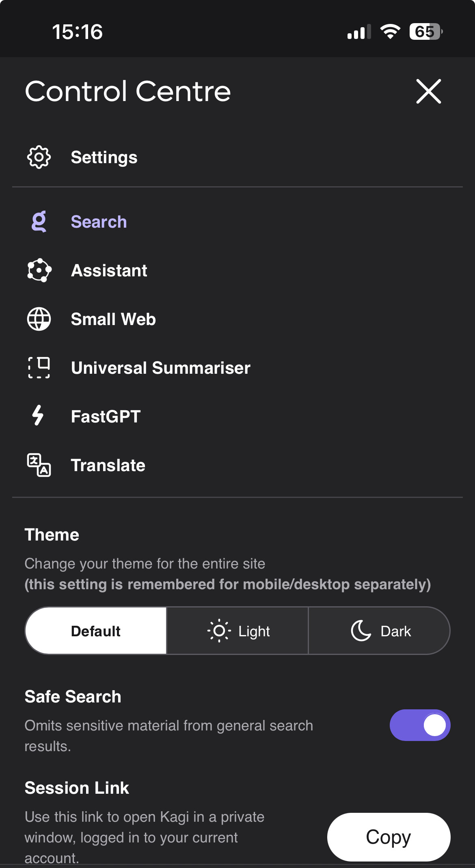Tap the Universal Summariser icon
This screenshot has width=475, height=868.
coord(39,368)
